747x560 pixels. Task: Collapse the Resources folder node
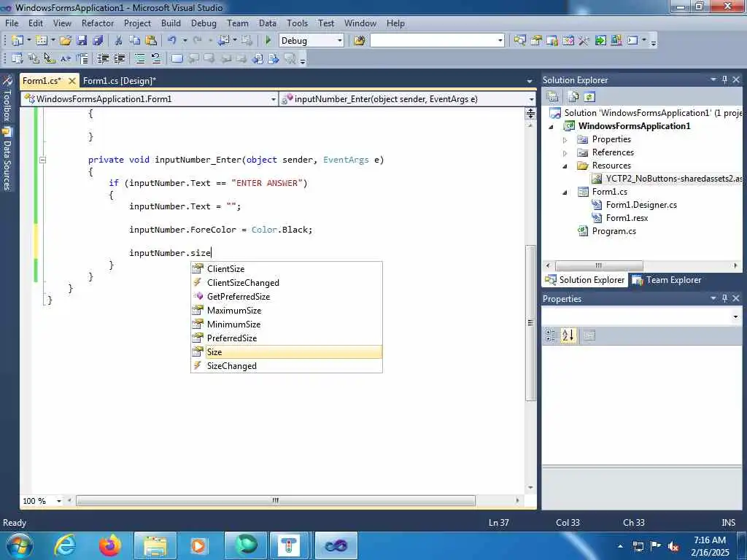click(x=565, y=166)
